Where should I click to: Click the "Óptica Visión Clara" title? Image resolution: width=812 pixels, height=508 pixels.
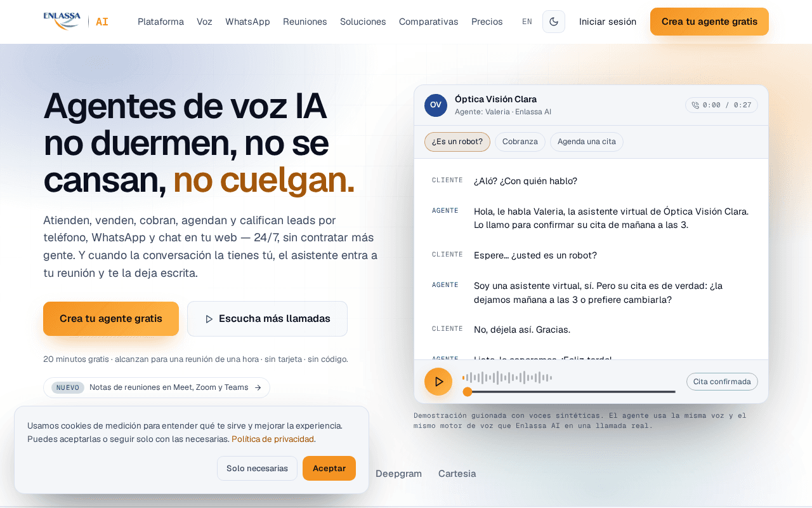tap(495, 99)
